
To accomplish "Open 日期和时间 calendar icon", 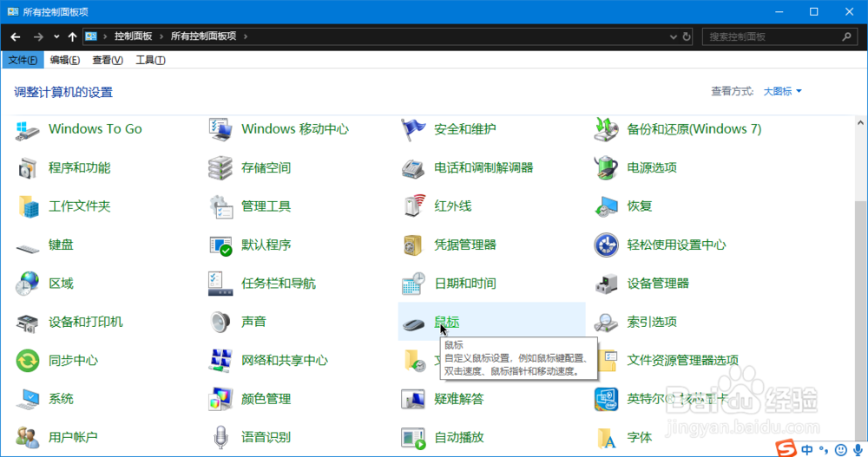I will (x=413, y=284).
